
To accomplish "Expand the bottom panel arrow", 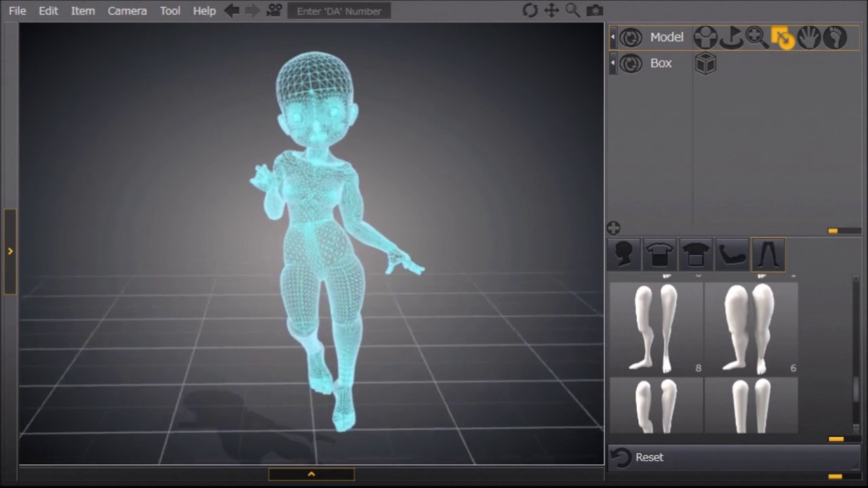I will click(311, 474).
